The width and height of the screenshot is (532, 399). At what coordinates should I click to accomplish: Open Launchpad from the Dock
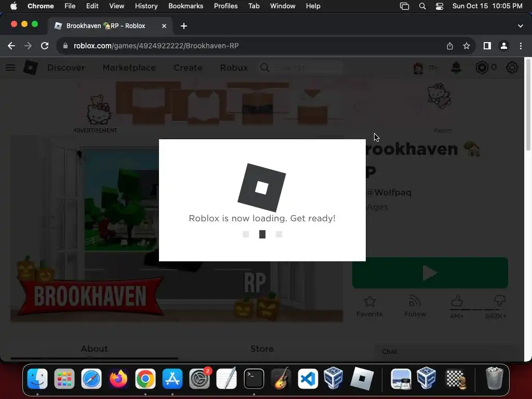[x=64, y=379]
